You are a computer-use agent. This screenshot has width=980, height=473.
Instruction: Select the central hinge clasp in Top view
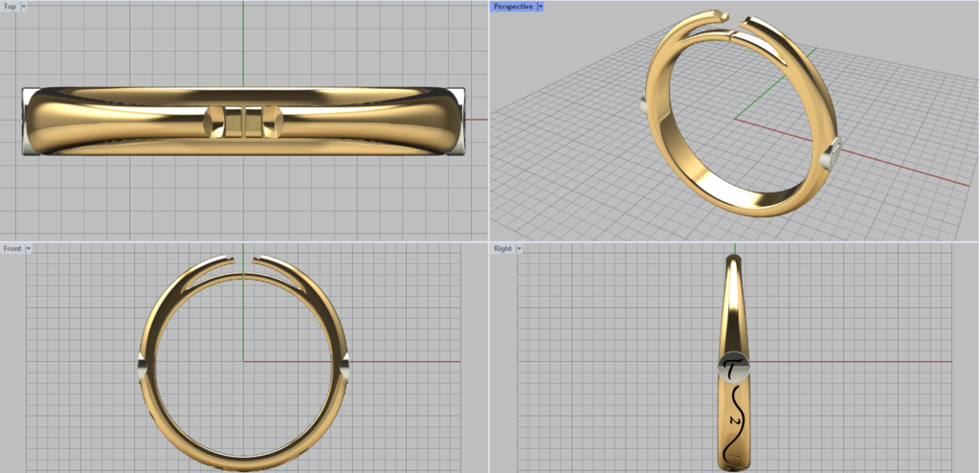pos(243,121)
